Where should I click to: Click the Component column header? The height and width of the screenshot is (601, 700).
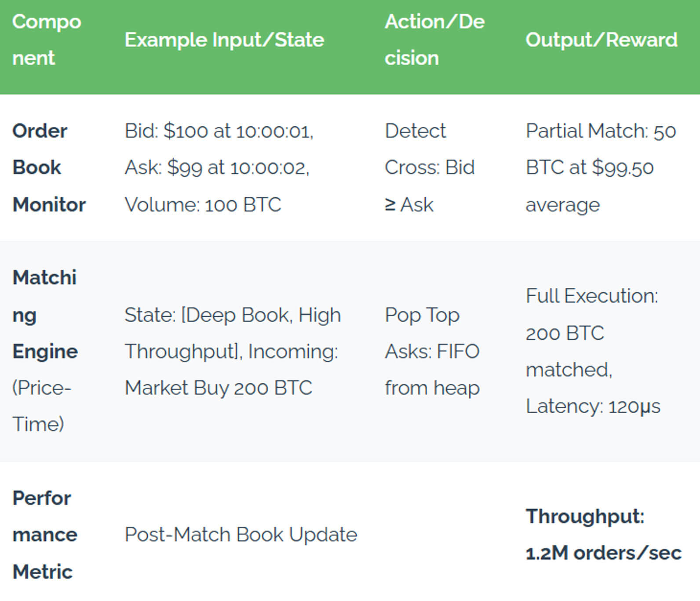47,40
